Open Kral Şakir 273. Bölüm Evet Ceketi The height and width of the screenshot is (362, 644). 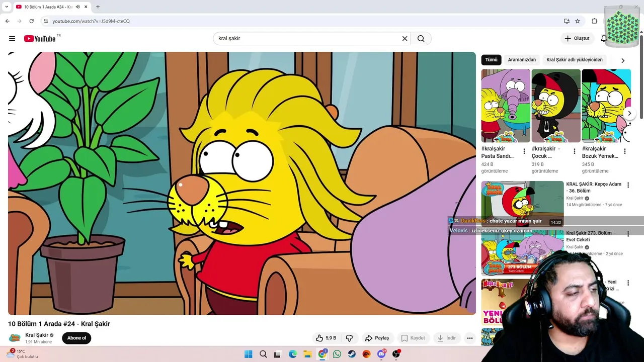pos(591,236)
